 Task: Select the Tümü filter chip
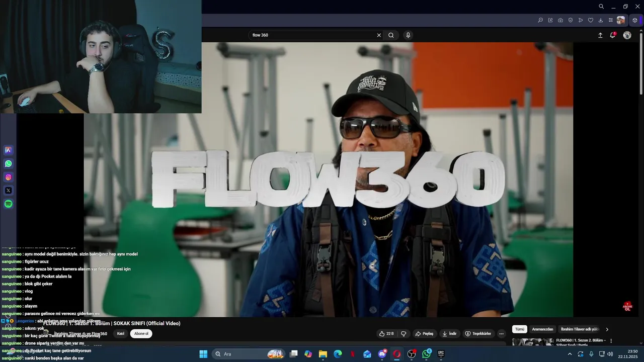520,329
